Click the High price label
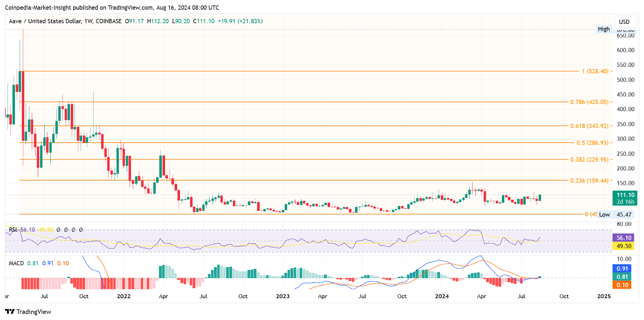 (603, 29)
